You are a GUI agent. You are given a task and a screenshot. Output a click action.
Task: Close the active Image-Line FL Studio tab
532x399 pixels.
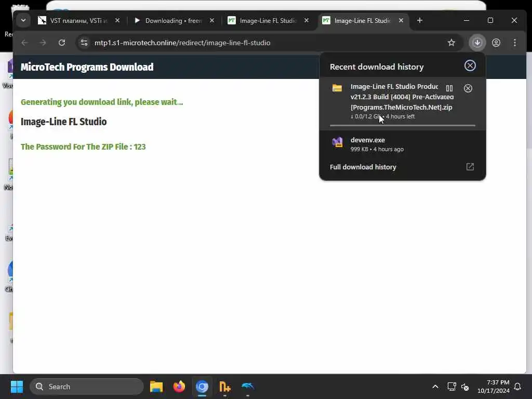401,21
